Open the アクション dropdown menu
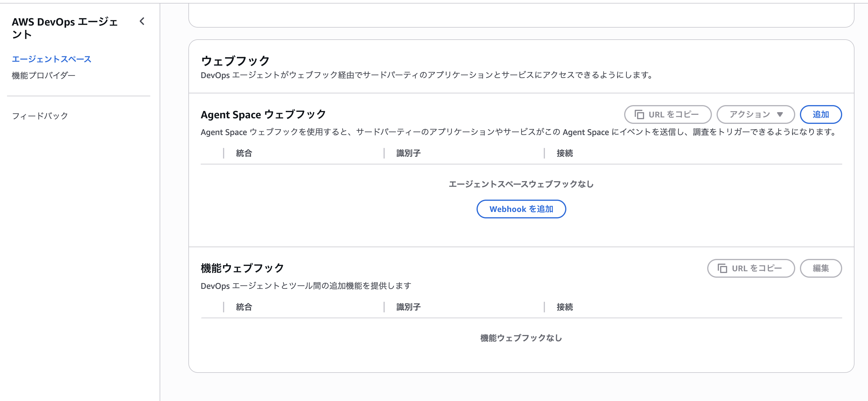Screen dimensions: 868x401 (x=755, y=114)
